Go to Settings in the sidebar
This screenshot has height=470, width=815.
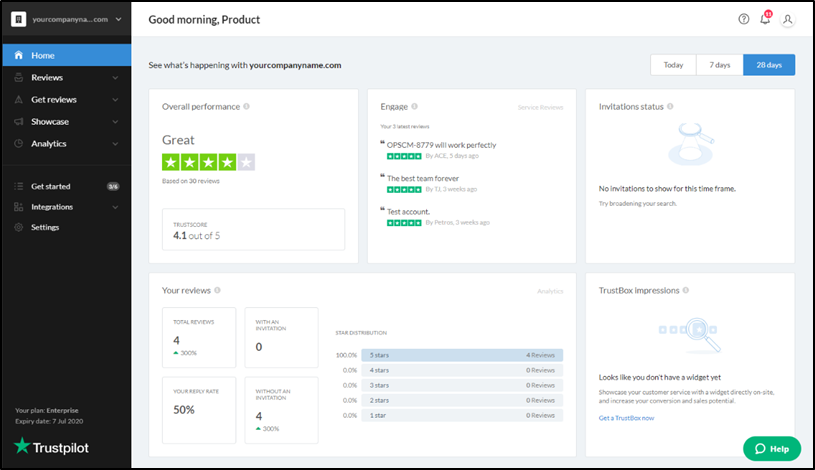pyautogui.click(x=45, y=227)
